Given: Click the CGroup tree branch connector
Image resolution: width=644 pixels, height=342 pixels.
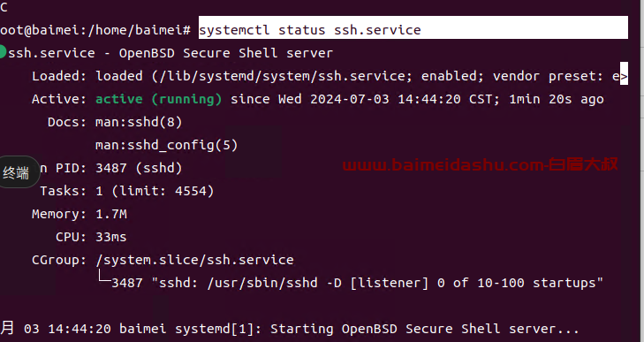Looking at the screenshot, I should (105, 277).
